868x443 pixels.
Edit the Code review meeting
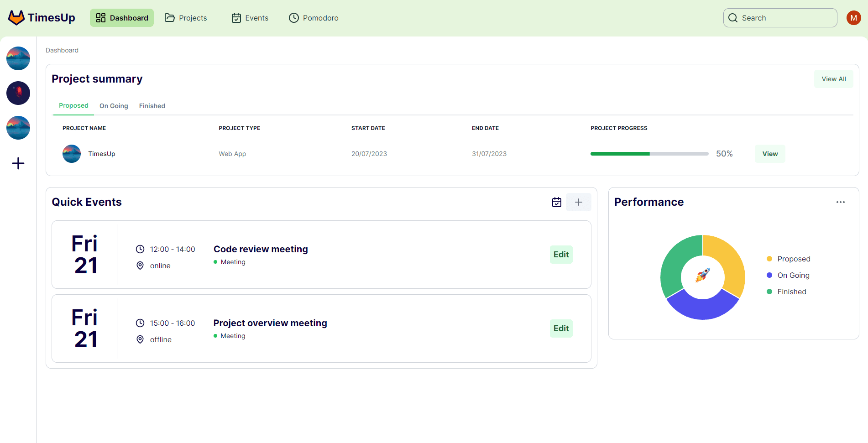[x=561, y=254]
